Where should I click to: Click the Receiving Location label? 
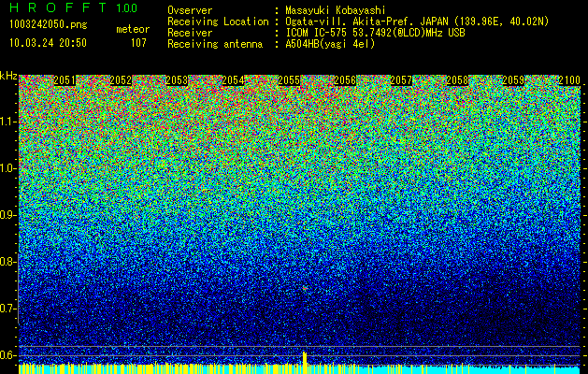click(x=218, y=22)
